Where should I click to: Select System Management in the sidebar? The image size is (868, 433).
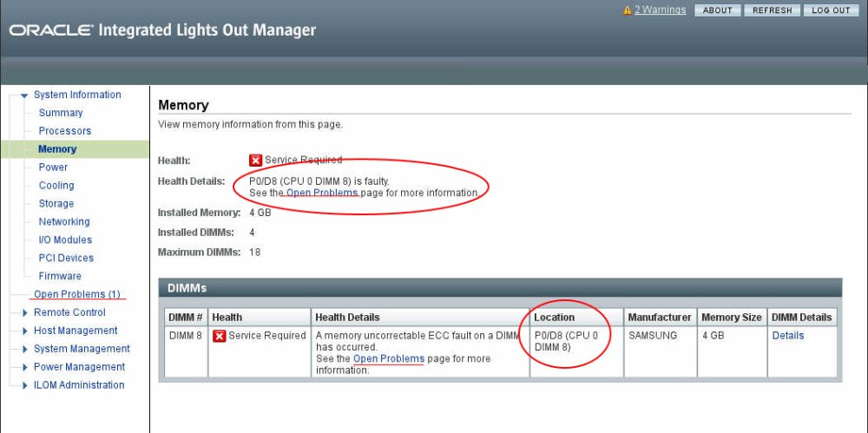[82, 349]
